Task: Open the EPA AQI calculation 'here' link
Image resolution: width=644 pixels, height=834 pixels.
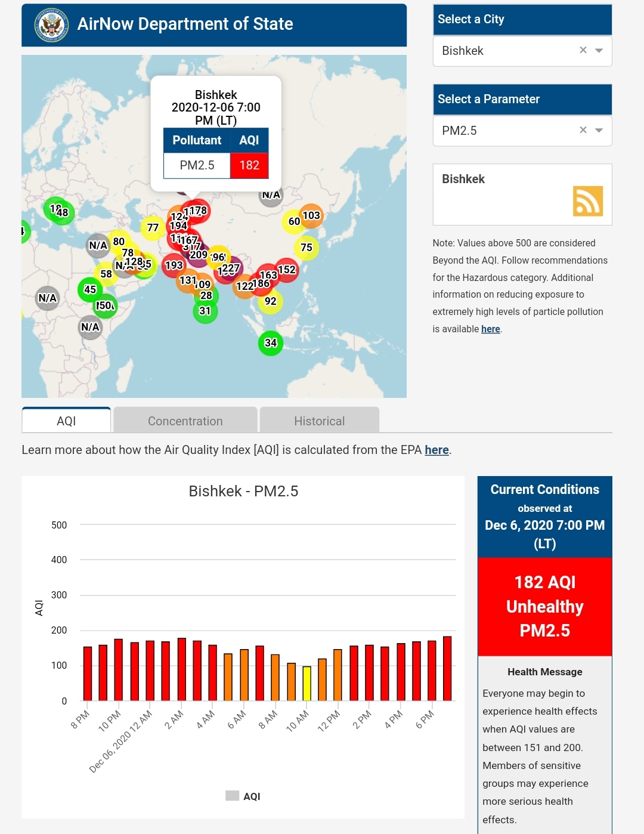Action: tap(436, 450)
